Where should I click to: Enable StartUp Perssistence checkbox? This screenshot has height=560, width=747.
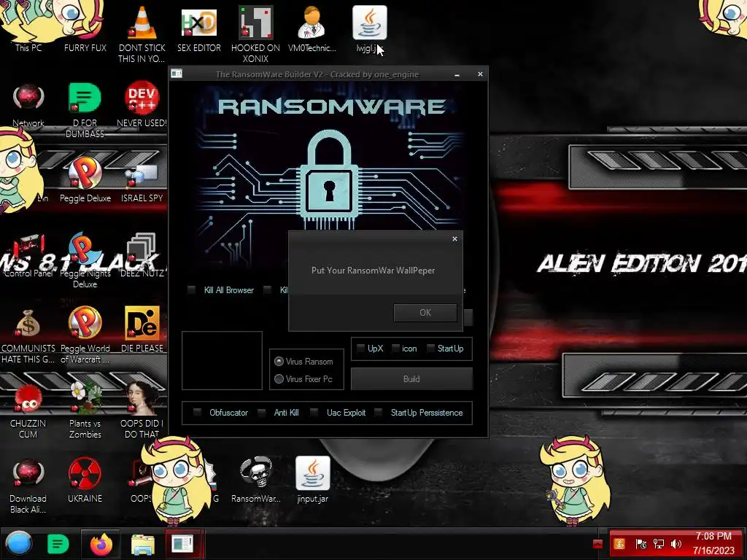tap(379, 413)
